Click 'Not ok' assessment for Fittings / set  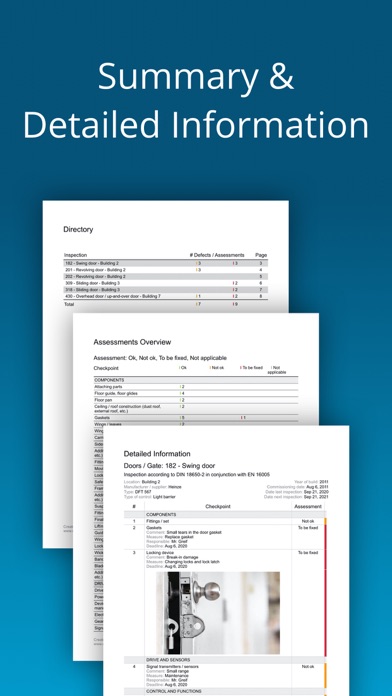coord(308,521)
